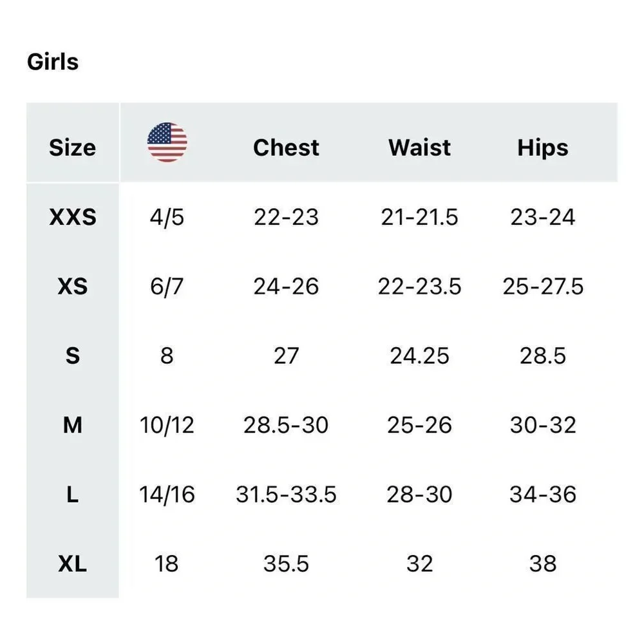Click the US flag icon
644x644 pixels.
point(167,142)
